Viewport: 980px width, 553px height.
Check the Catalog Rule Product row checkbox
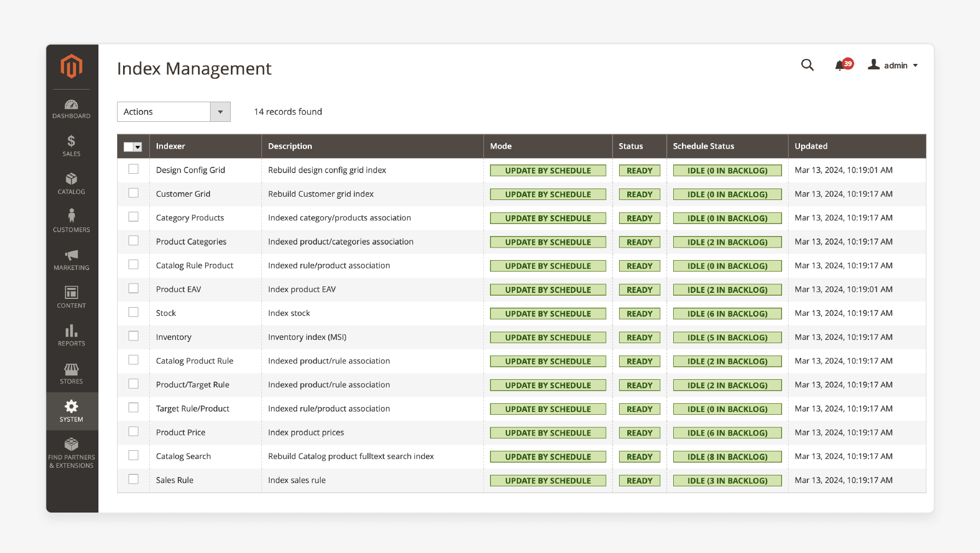point(133,264)
